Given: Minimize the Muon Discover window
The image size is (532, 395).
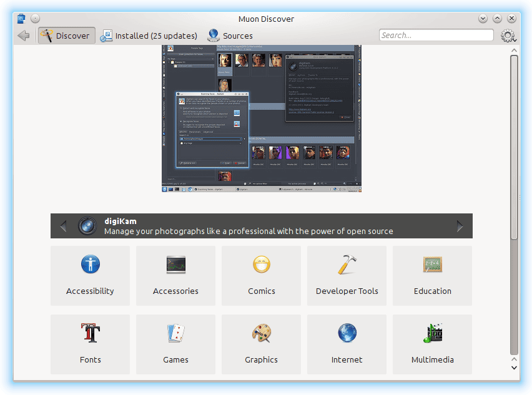Looking at the screenshot, I should pos(483,18).
